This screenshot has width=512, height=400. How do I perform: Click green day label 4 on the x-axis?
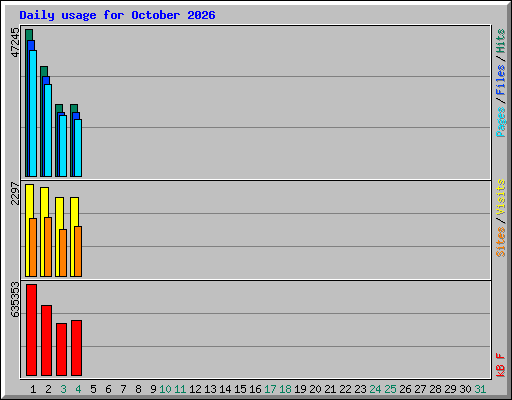(78, 389)
